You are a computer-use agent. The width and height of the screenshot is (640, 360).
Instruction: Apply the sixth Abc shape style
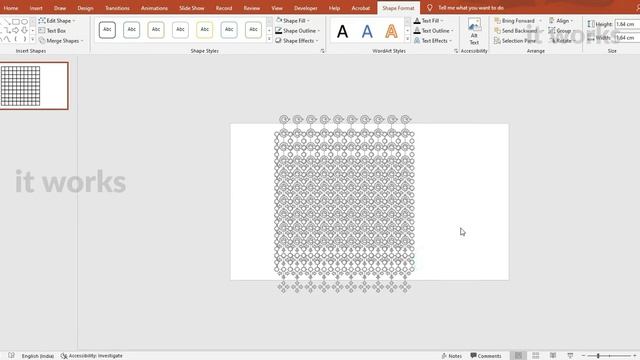[229, 30]
